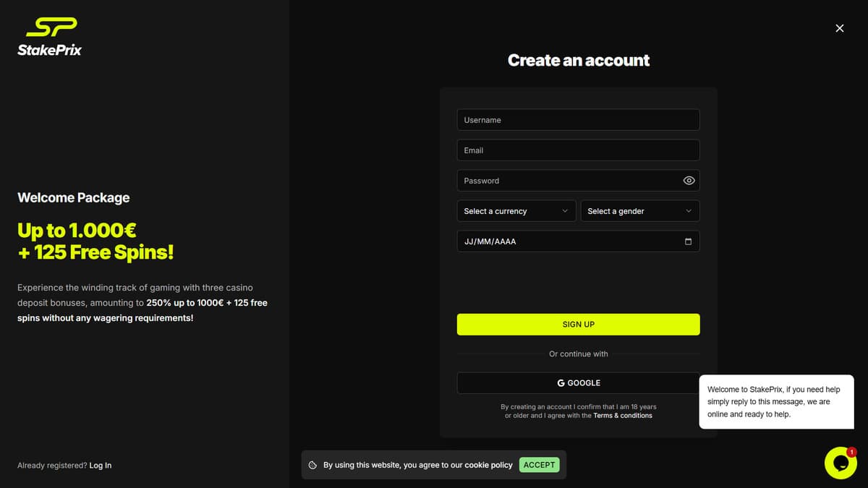Image resolution: width=868 pixels, height=488 pixels.
Task: Accept the cookie notice
Action: pyautogui.click(x=539, y=465)
